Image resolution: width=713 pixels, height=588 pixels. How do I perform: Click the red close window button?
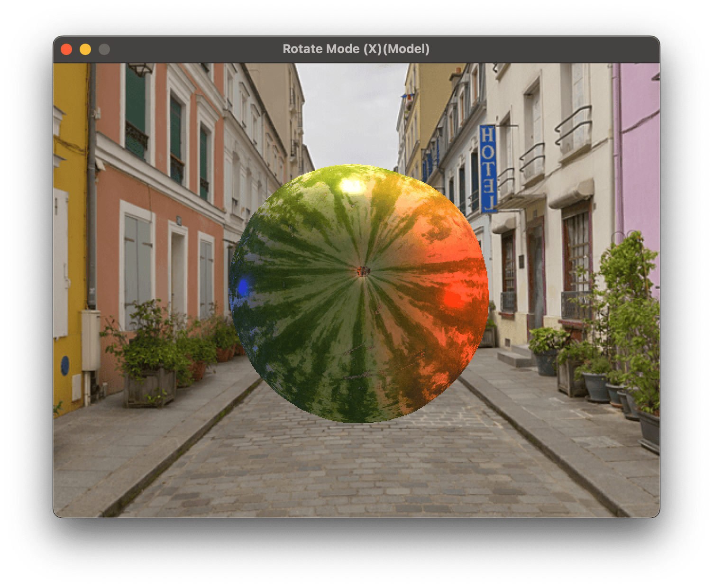66,49
